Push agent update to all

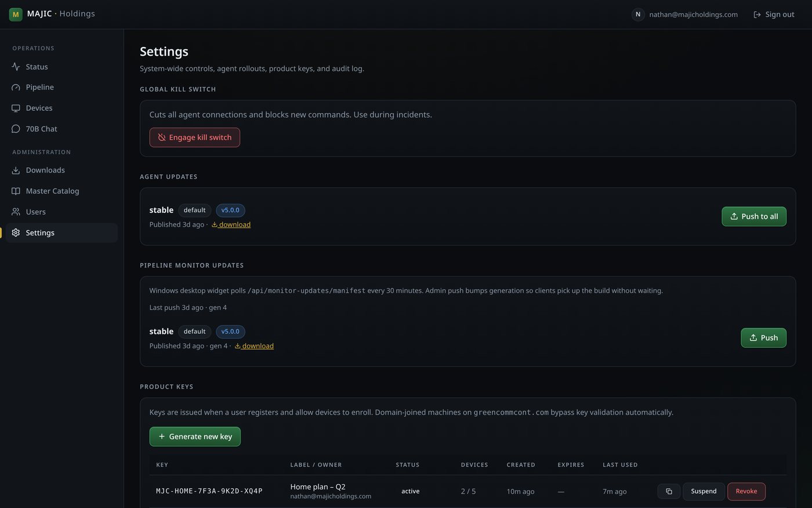pyautogui.click(x=754, y=217)
